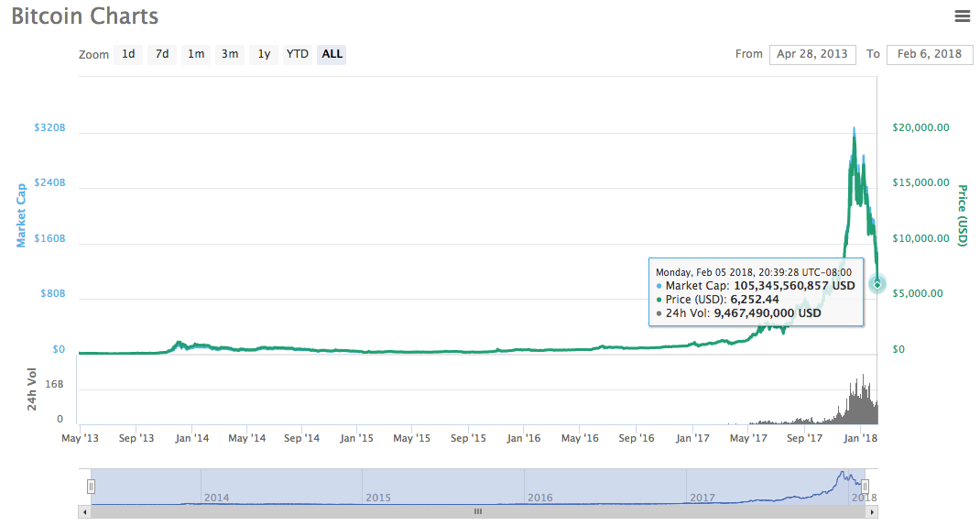Click the $320B market cap label
The image size is (980, 526).
tap(49, 127)
